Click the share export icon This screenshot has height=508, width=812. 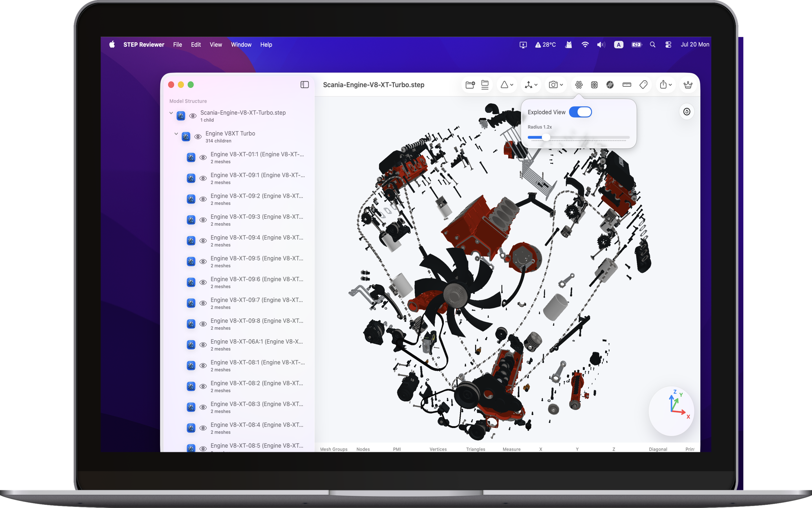(x=663, y=85)
